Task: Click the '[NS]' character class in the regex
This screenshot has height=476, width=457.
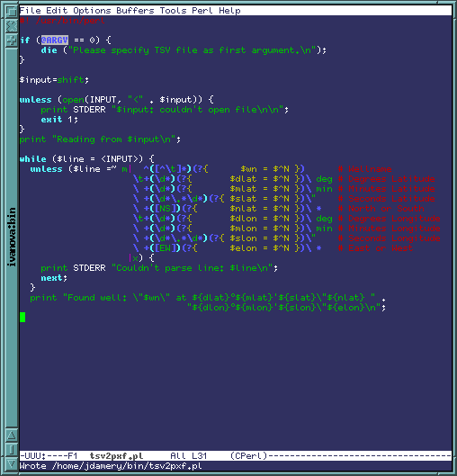Action: [x=166, y=209]
